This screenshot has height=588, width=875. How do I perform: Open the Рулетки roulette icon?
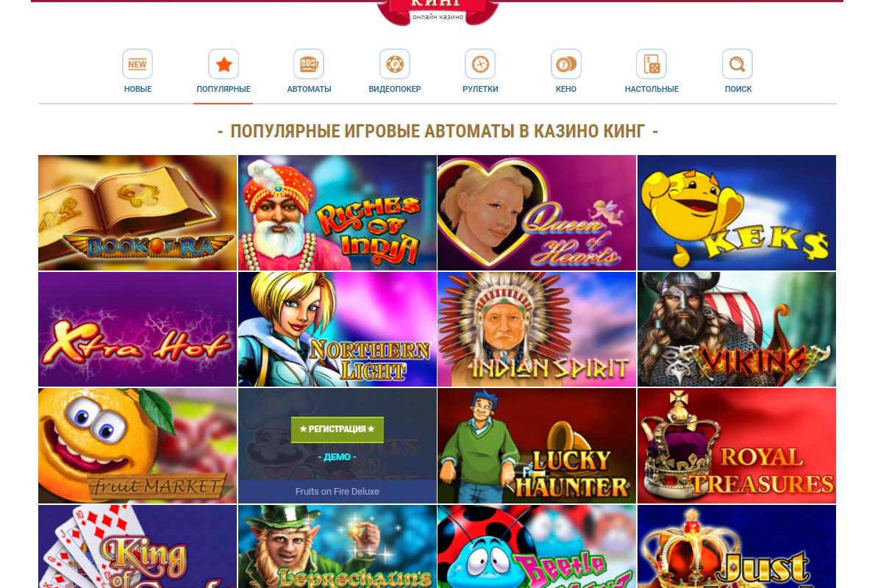480,64
